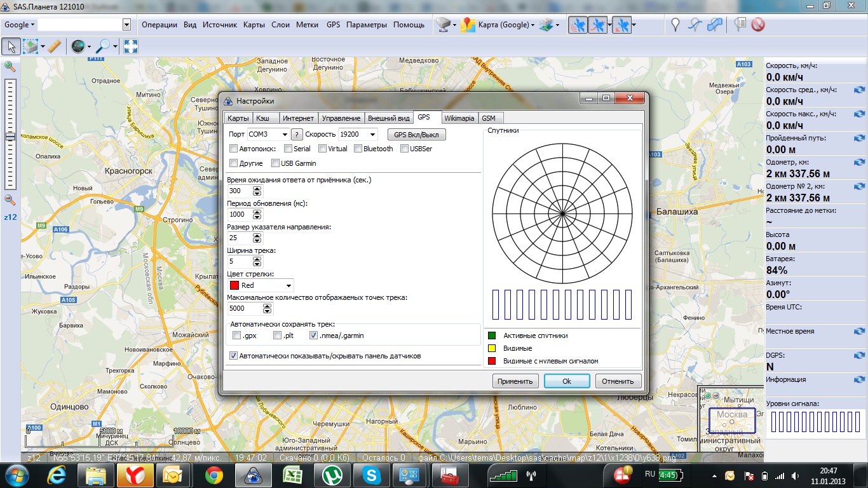Click the map zoom level slider handle
The image size is (868, 488).
tap(10, 137)
